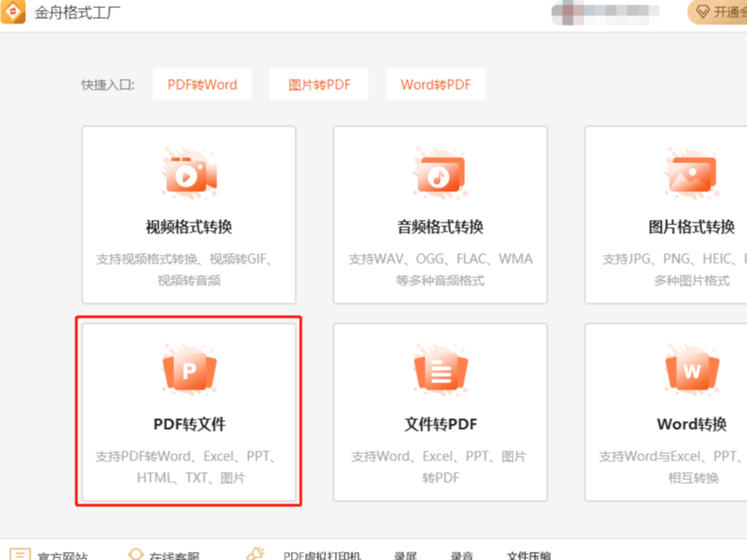Screen dimensions: 747x560
Task: Click the description line 转PDF
Action: pos(441,477)
